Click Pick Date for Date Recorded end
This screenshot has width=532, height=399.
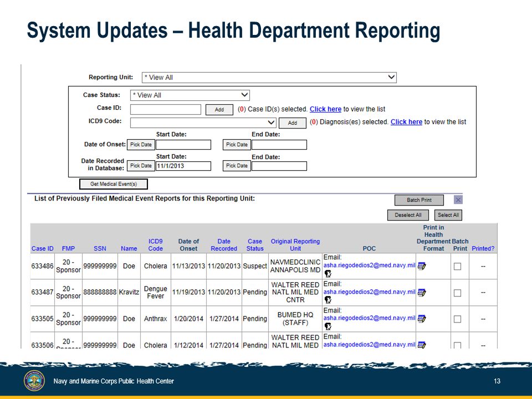coord(237,166)
